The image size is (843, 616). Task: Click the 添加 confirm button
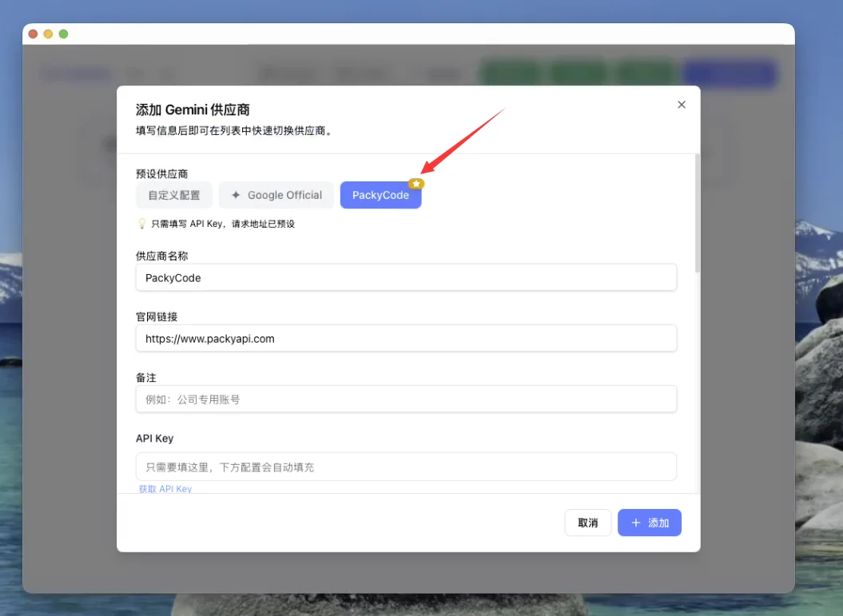pos(650,523)
